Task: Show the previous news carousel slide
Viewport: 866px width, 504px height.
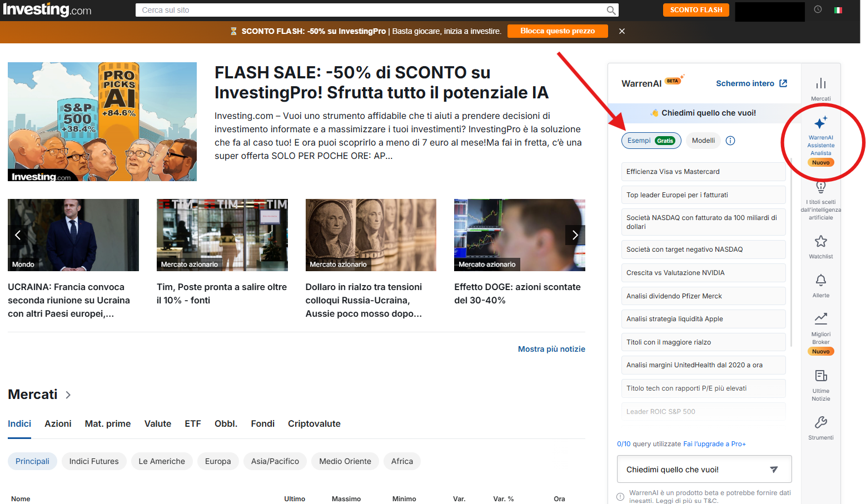Action: click(18, 235)
